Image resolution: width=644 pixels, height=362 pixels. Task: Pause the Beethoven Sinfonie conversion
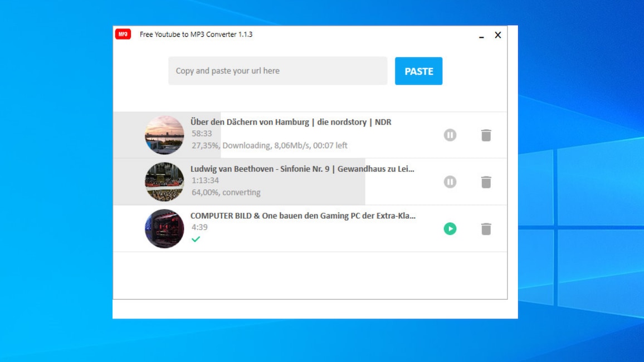click(x=450, y=182)
